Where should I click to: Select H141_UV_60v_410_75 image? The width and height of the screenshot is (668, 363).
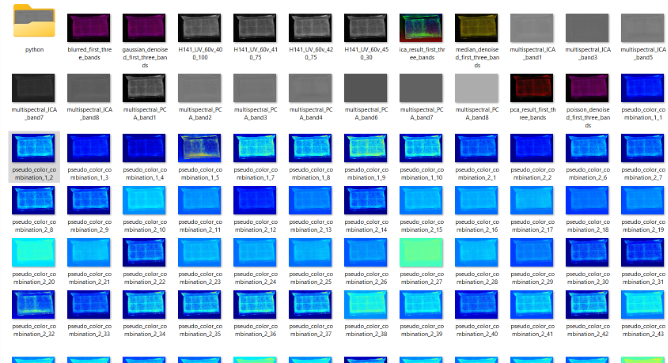tap(255, 28)
